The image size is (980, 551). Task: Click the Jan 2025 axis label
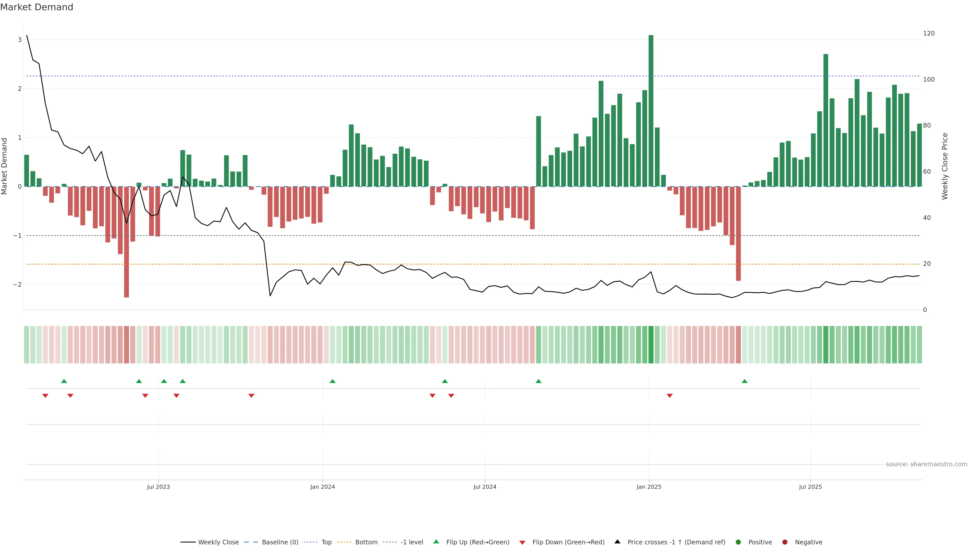click(649, 487)
